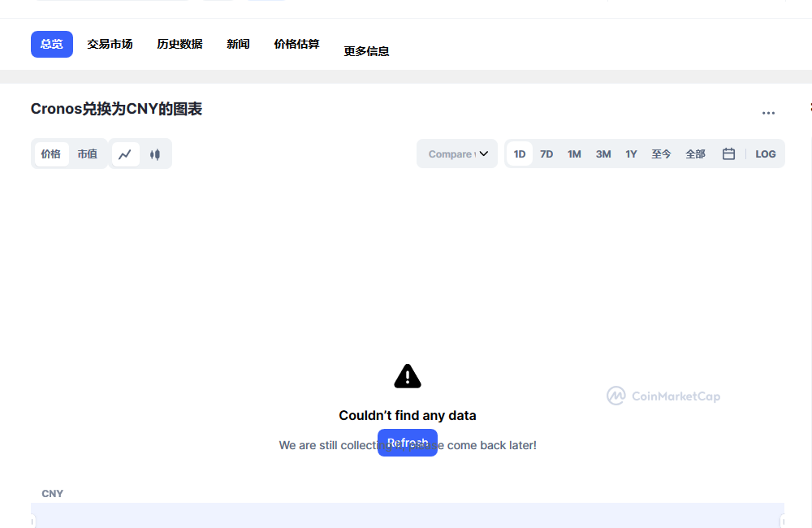Click the chart range selector bar
Viewport: 812px width, 528px height.
pyautogui.click(x=408, y=516)
